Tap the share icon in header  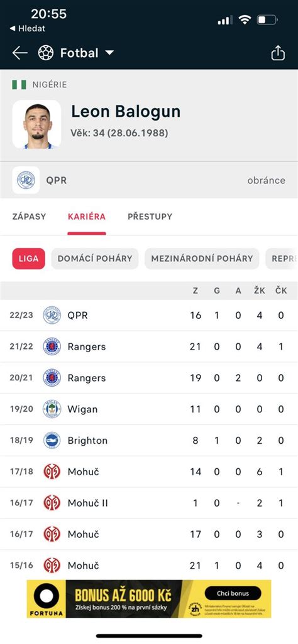[278, 53]
